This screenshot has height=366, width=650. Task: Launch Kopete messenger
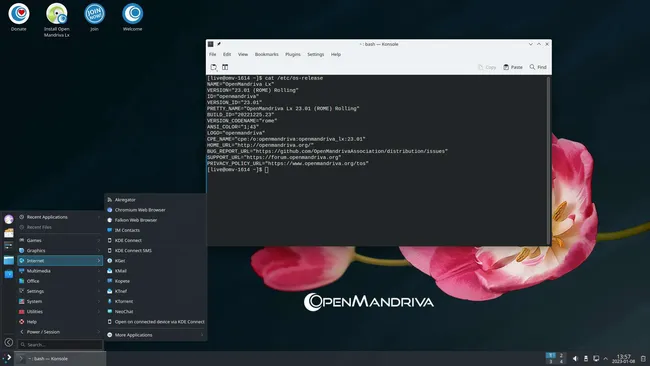155,281
